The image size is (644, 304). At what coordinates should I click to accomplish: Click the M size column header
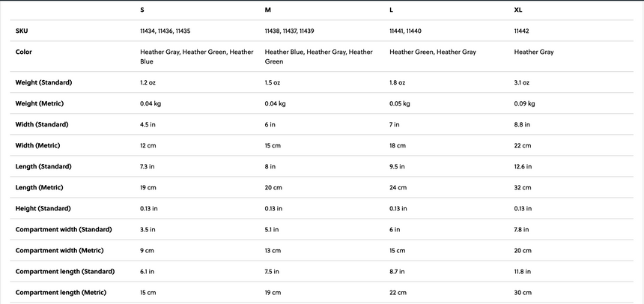click(x=267, y=10)
